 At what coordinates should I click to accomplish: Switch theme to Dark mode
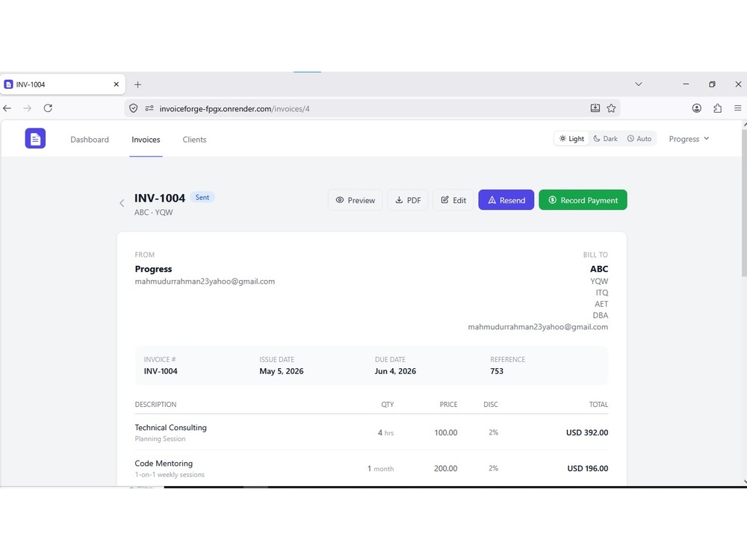[x=606, y=139]
